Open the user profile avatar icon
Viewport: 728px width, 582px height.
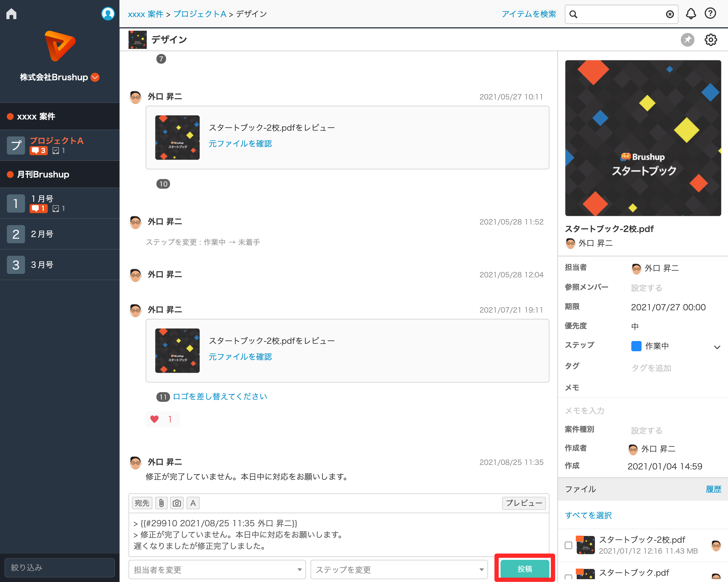tap(108, 14)
